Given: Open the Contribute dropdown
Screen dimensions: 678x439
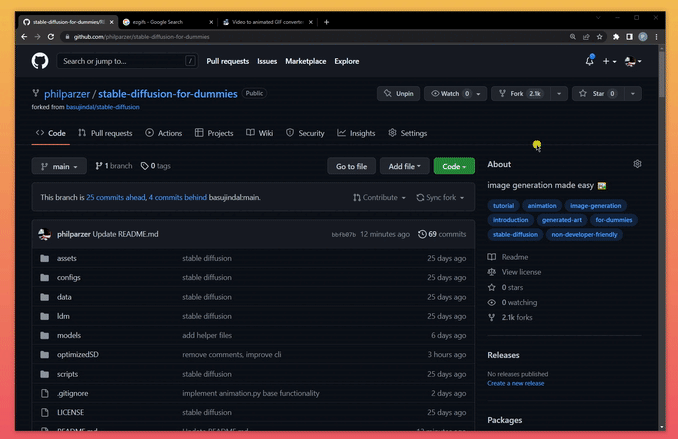Looking at the screenshot, I should [x=379, y=197].
